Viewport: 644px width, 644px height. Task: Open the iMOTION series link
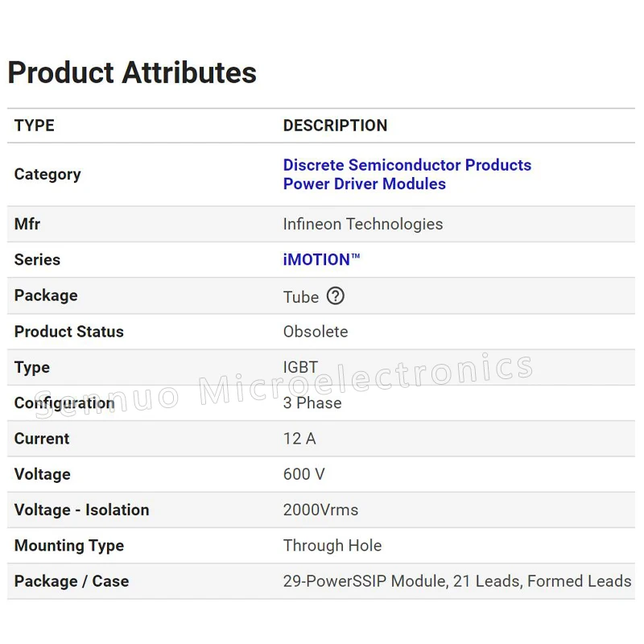pyautogui.click(x=321, y=259)
